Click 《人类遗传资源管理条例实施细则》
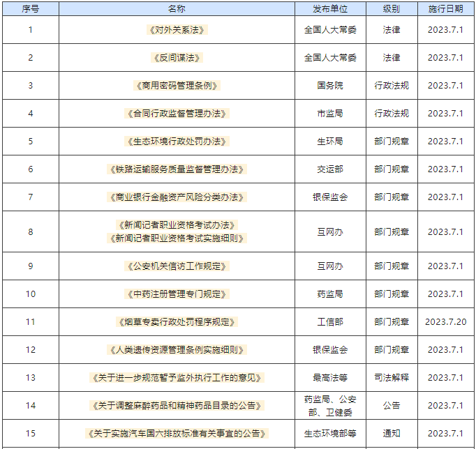This screenshot has height=449, width=476. point(177,350)
